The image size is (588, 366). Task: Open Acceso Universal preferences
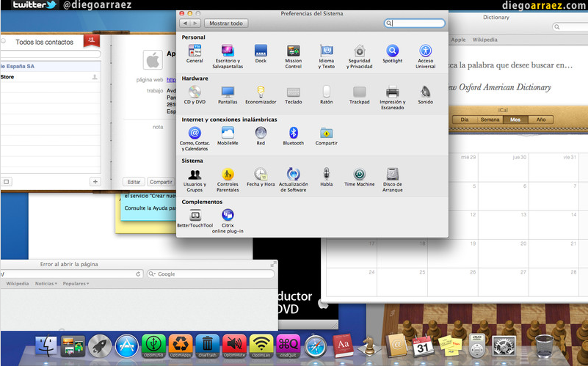click(425, 56)
